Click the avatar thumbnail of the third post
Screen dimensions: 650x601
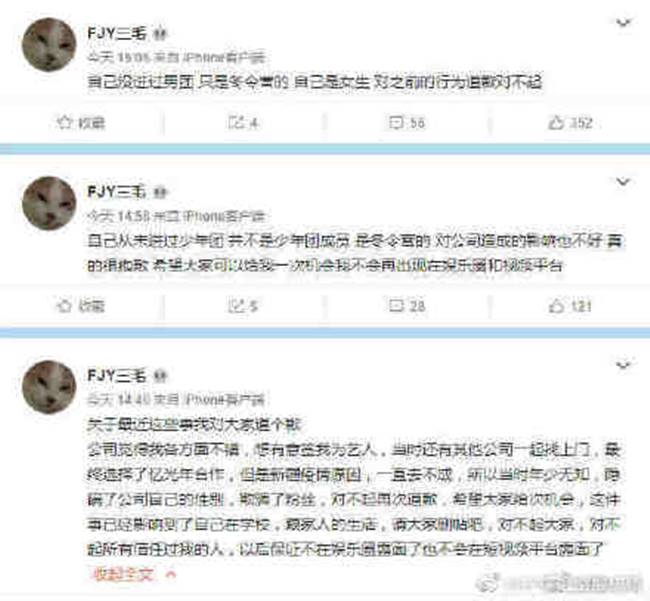49,387
